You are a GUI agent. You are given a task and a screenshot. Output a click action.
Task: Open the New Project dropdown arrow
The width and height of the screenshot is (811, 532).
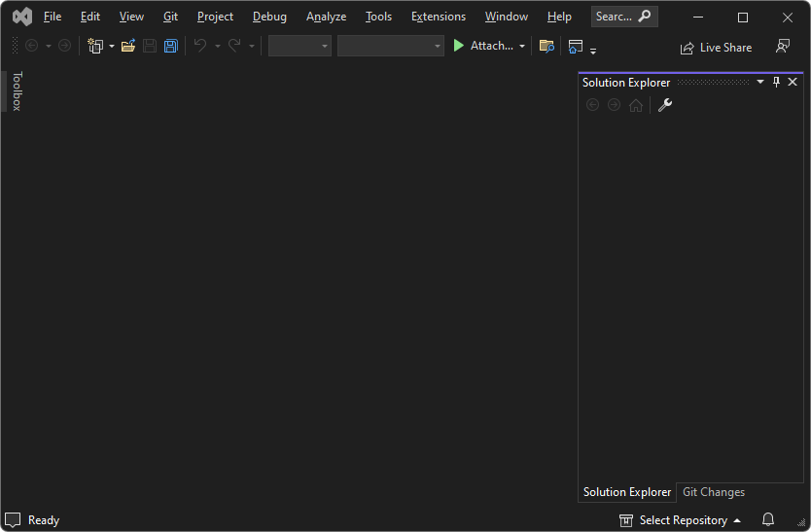click(x=111, y=47)
